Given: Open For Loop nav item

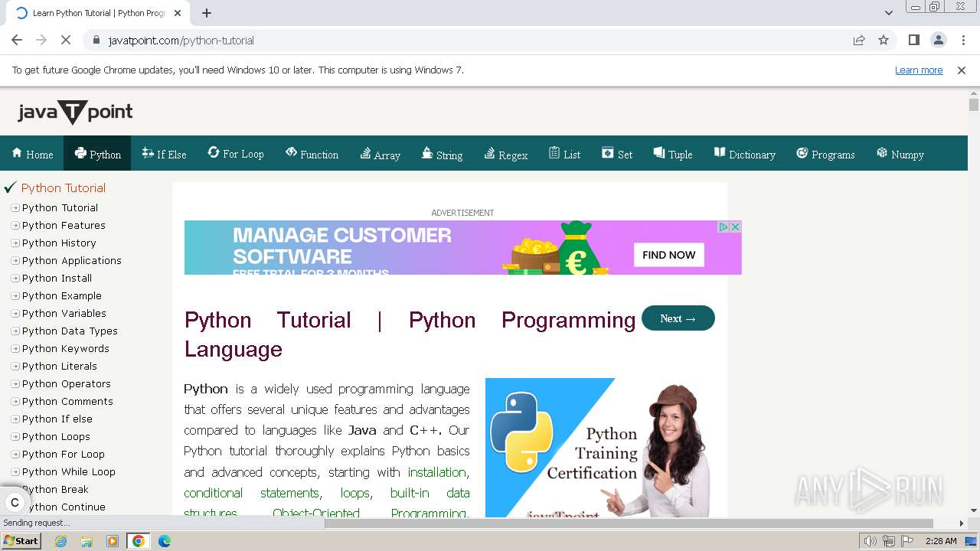Looking at the screenshot, I should tap(236, 154).
